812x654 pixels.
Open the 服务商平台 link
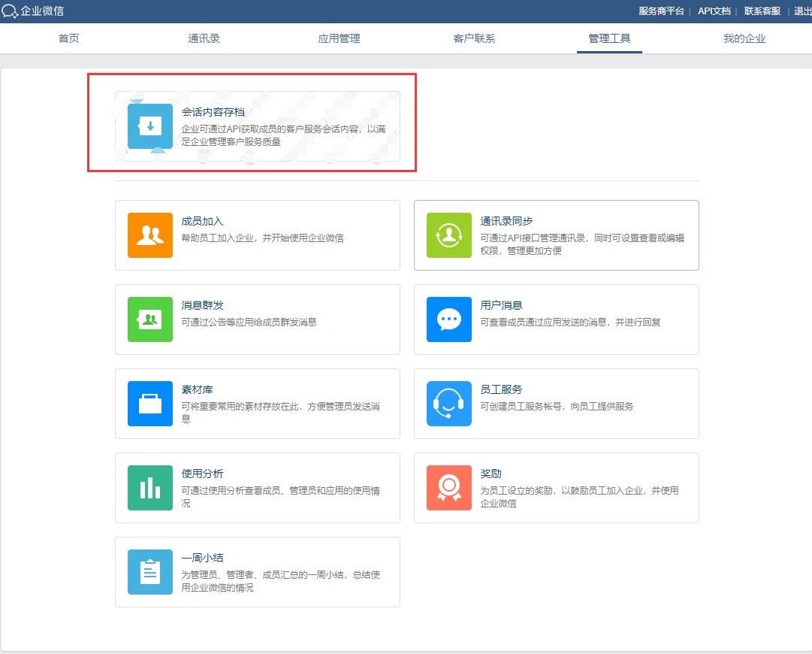(x=661, y=11)
